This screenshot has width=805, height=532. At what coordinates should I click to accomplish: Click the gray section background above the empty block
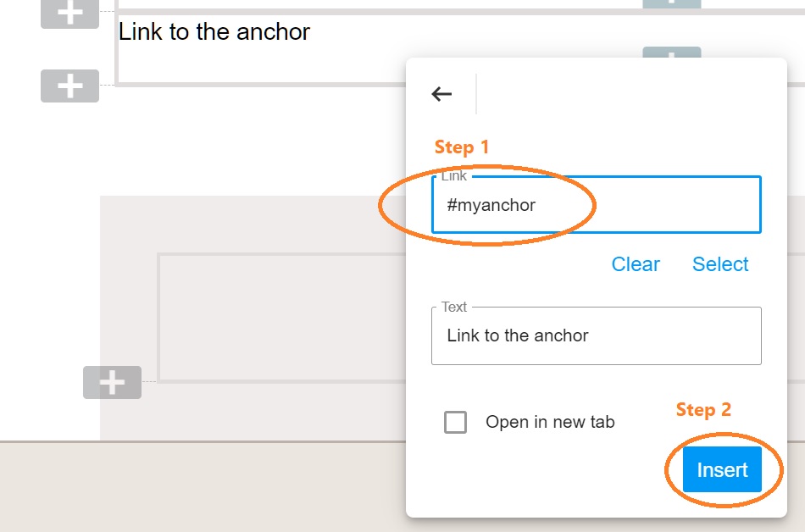pyautogui.click(x=253, y=223)
